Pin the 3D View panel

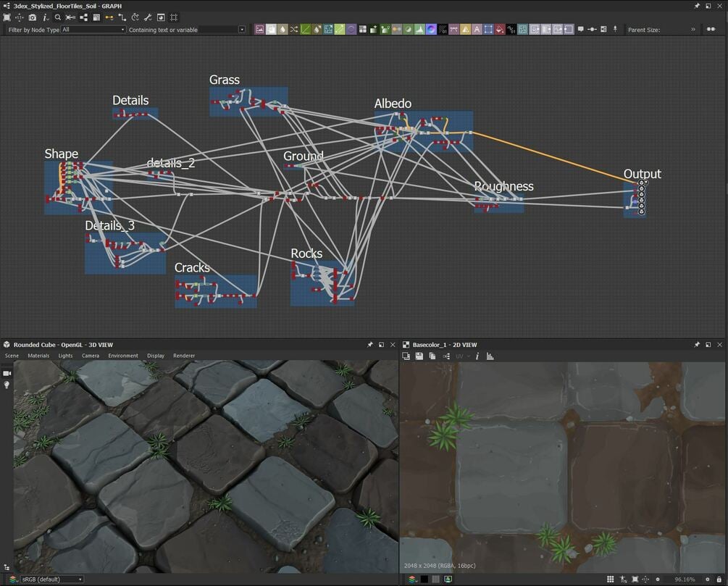tap(369, 345)
